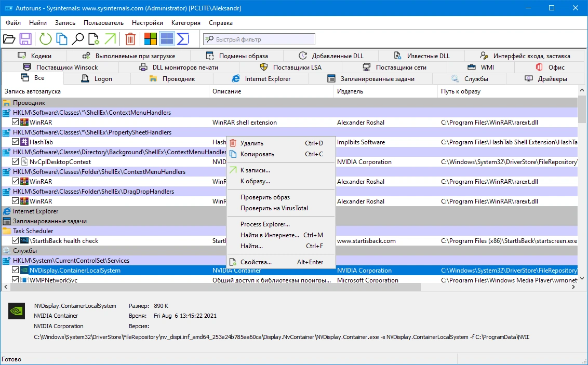Select Проверить на VirusTotal in context menu
The height and width of the screenshot is (365, 588).
tap(274, 208)
